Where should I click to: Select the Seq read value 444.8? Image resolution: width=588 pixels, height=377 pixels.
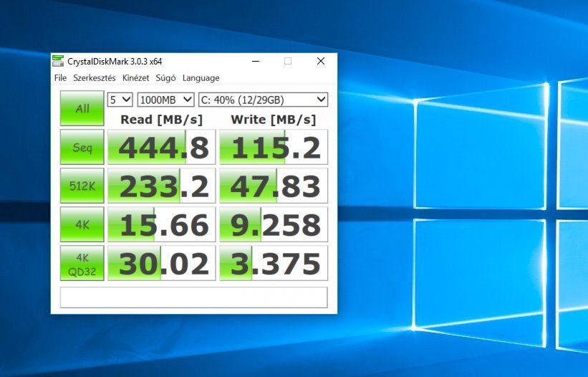click(x=162, y=147)
